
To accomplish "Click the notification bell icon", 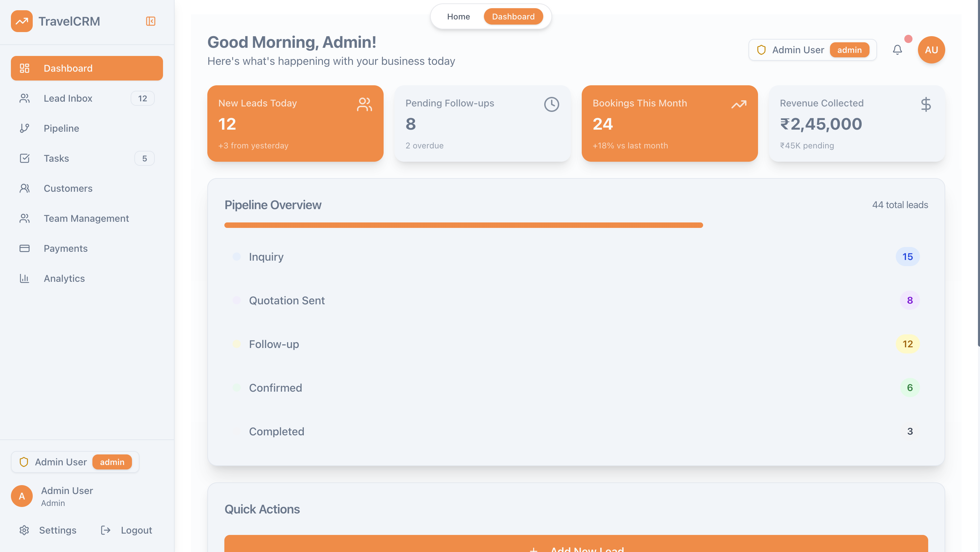I will point(897,50).
